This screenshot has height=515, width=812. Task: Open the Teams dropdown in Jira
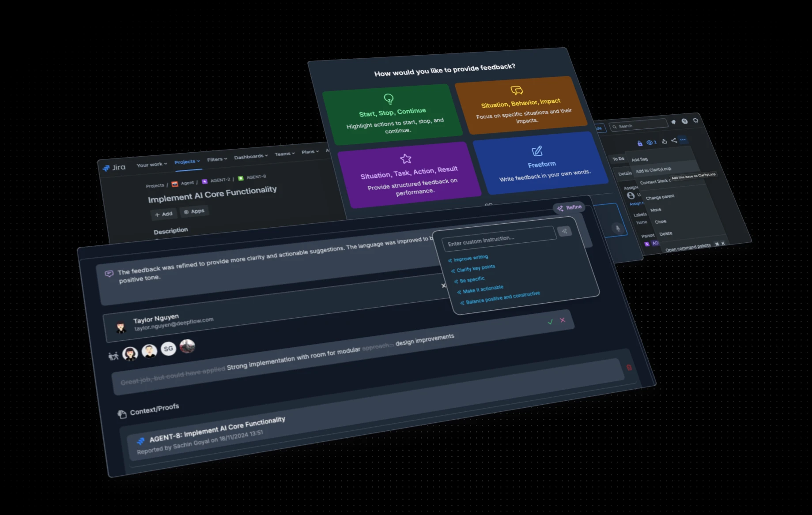pos(284,154)
